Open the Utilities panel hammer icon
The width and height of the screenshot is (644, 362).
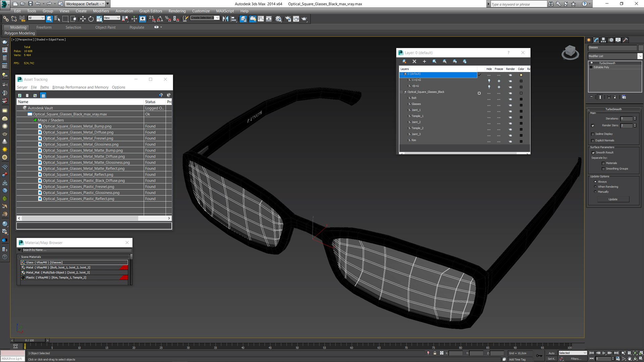coord(625,40)
